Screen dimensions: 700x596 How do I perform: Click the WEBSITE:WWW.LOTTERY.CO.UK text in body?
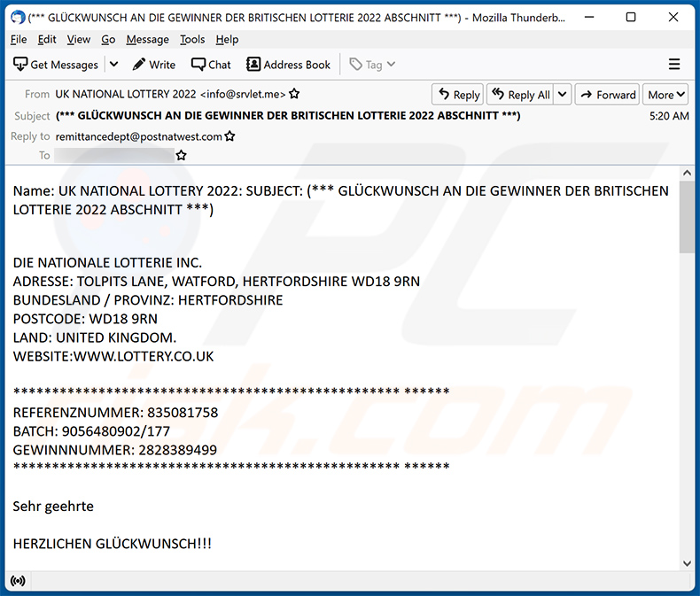(x=113, y=356)
